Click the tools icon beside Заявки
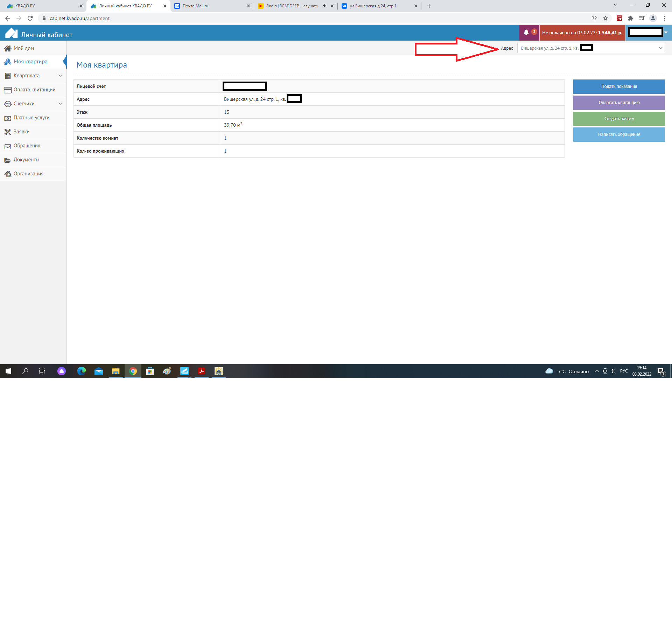672x634 pixels. (x=8, y=132)
